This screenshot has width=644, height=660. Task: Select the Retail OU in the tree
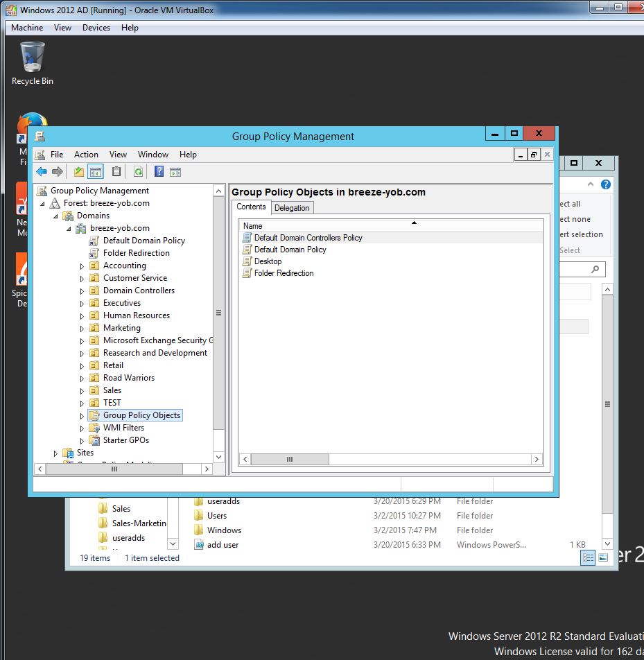click(113, 365)
